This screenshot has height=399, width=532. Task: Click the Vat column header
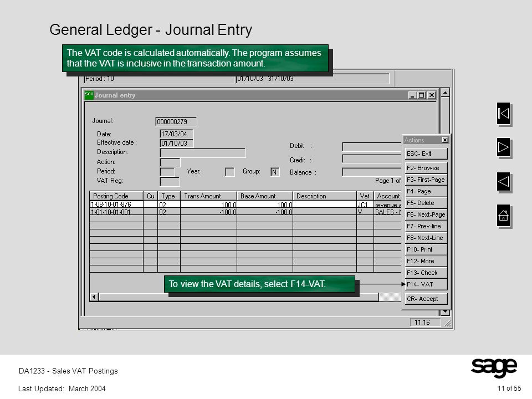[365, 196]
